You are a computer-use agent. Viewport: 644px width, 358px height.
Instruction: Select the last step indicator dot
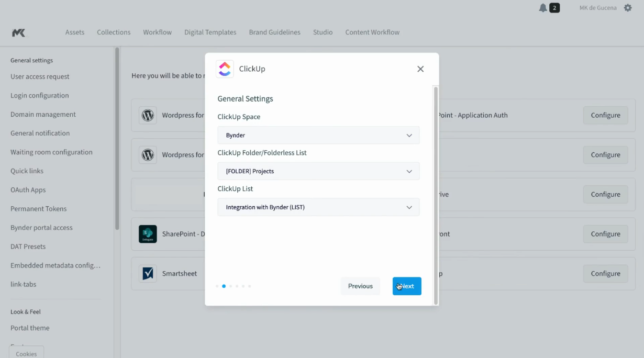click(x=249, y=286)
